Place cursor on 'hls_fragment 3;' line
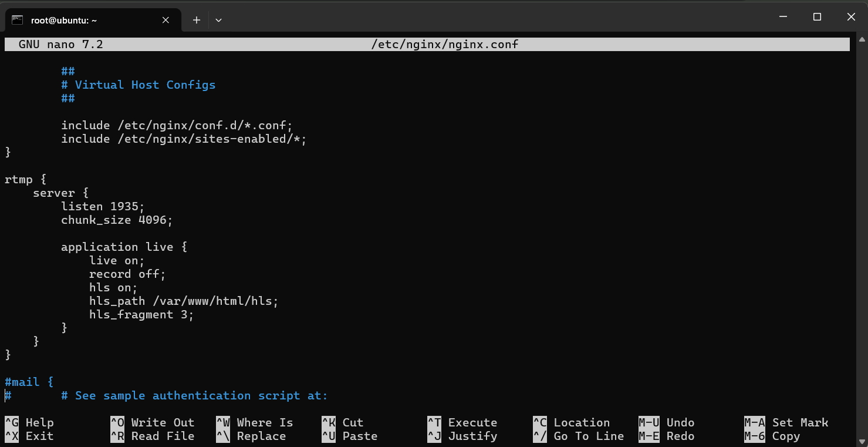The width and height of the screenshot is (868, 447). coord(141,314)
